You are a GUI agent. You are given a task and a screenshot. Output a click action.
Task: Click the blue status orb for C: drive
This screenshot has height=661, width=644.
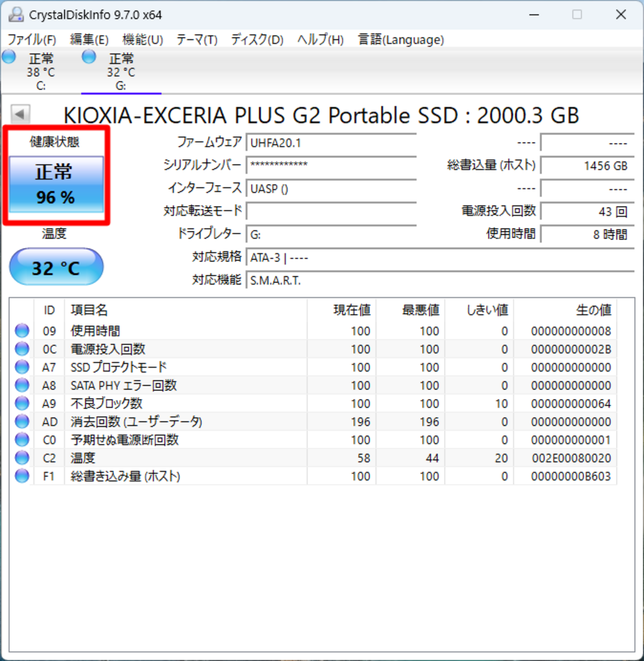9,57
